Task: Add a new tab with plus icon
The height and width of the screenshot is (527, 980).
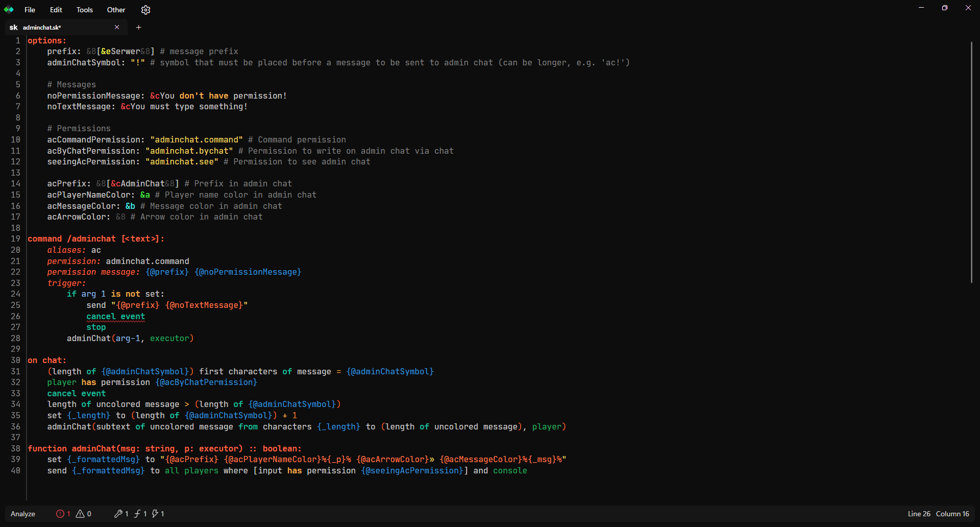Action: point(138,28)
